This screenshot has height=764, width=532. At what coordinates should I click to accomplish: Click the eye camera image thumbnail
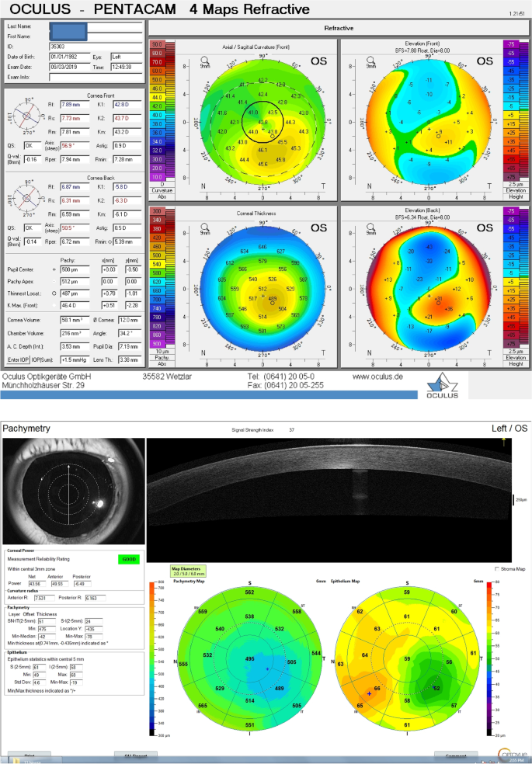point(72,491)
